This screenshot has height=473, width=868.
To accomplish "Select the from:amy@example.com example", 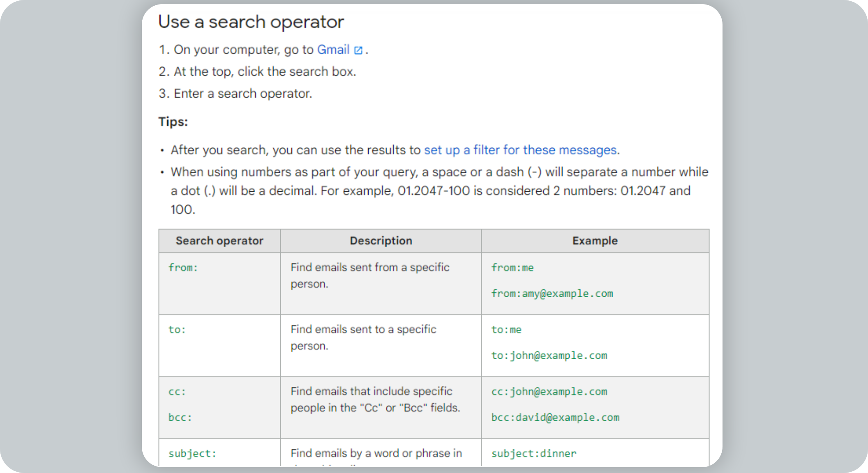I will (552, 294).
